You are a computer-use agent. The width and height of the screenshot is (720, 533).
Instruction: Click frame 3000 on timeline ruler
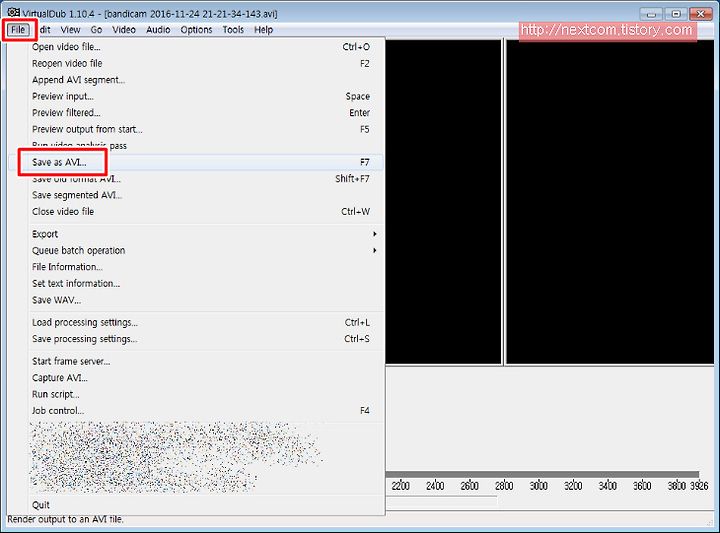pyautogui.click(x=538, y=486)
